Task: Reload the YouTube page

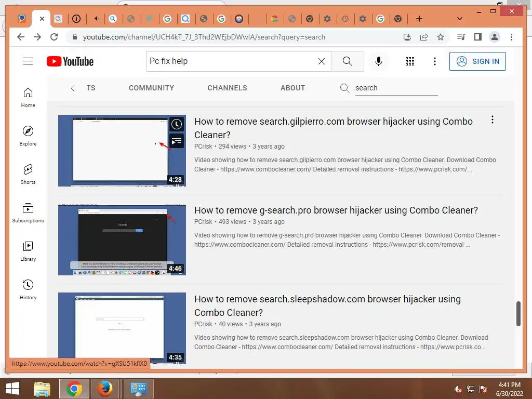Action: click(54, 37)
